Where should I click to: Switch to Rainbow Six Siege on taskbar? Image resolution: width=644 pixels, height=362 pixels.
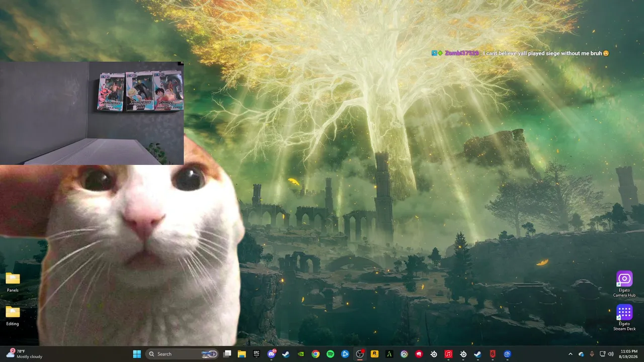click(x=493, y=354)
